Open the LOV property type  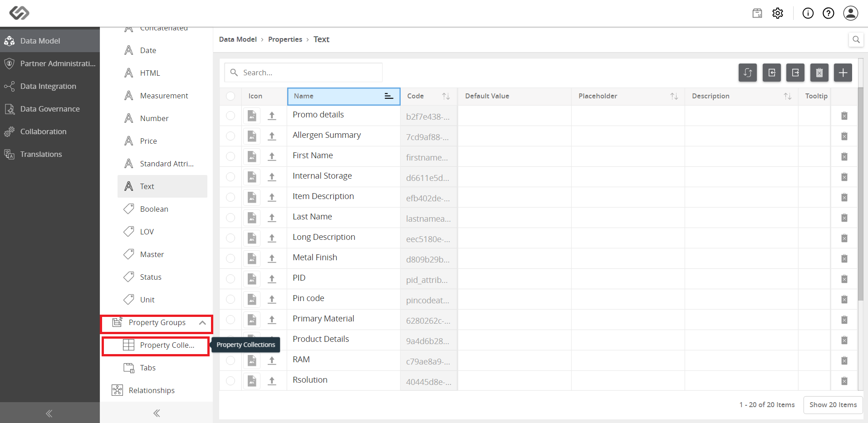point(162,232)
